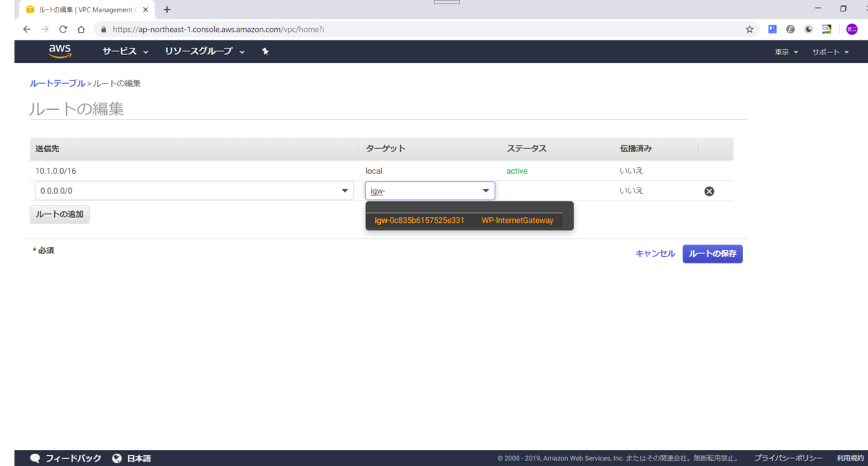Maximize the browser window
The width and height of the screenshot is (868, 466).
[x=843, y=9]
